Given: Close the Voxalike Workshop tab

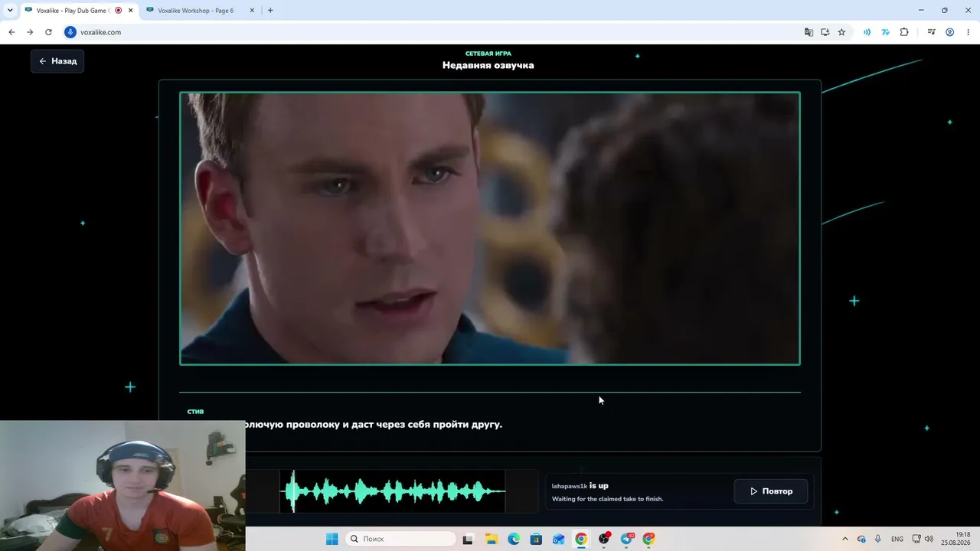Looking at the screenshot, I should click(x=252, y=11).
